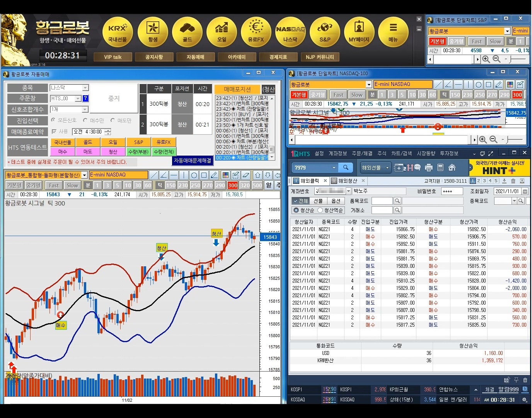Click the eraser icon in main chart toolbar

[x=246, y=175]
